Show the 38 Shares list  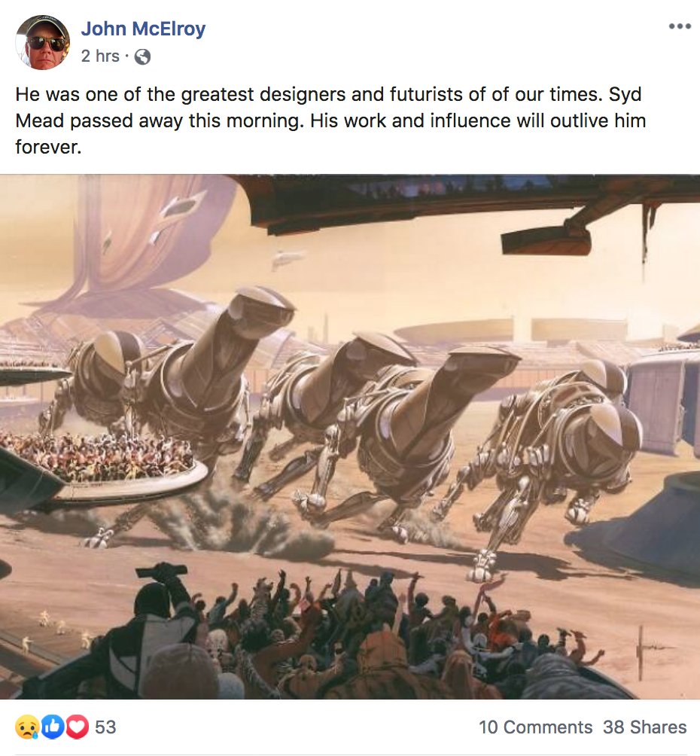point(644,727)
